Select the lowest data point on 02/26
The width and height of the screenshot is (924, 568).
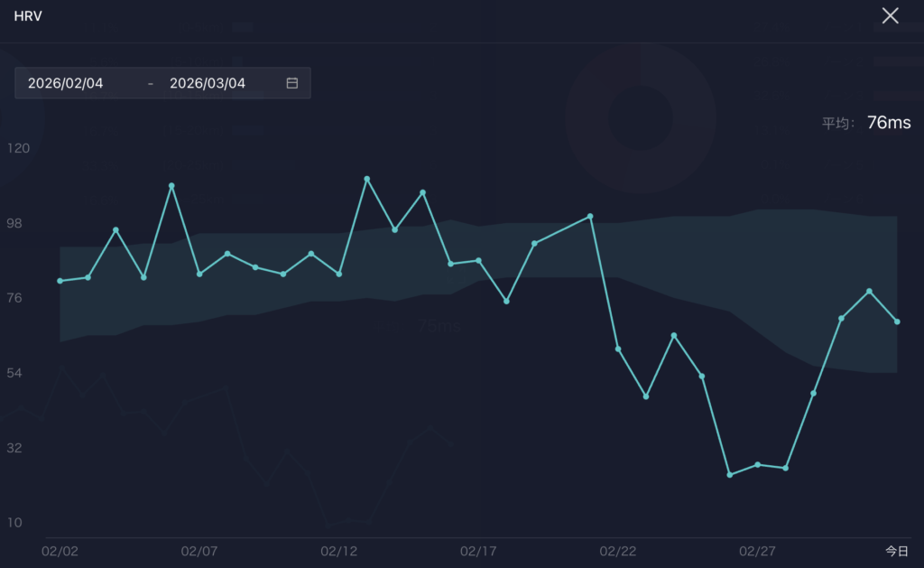(x=729, y=474)
